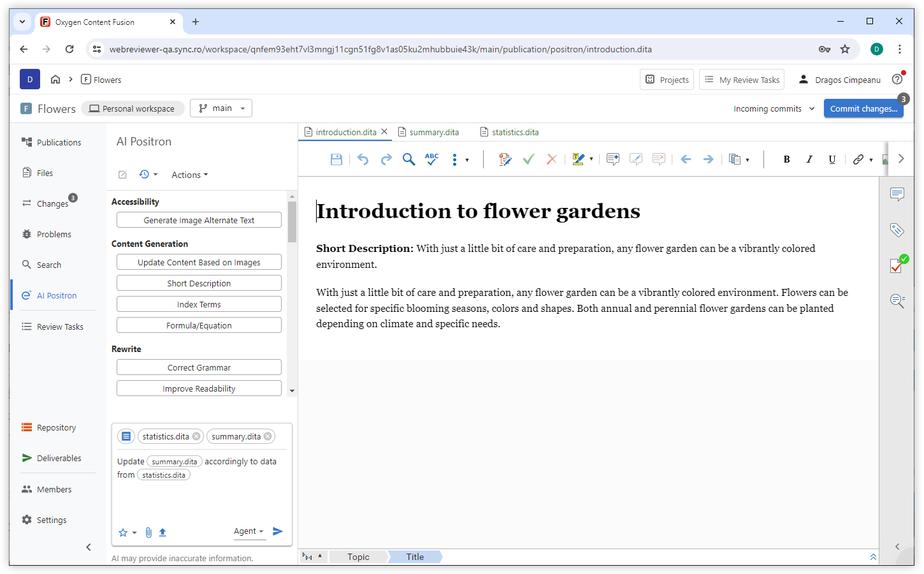924x574 pixels.
Task: Send the AI prompt with the arrow icon
Action: coord(278,531)
